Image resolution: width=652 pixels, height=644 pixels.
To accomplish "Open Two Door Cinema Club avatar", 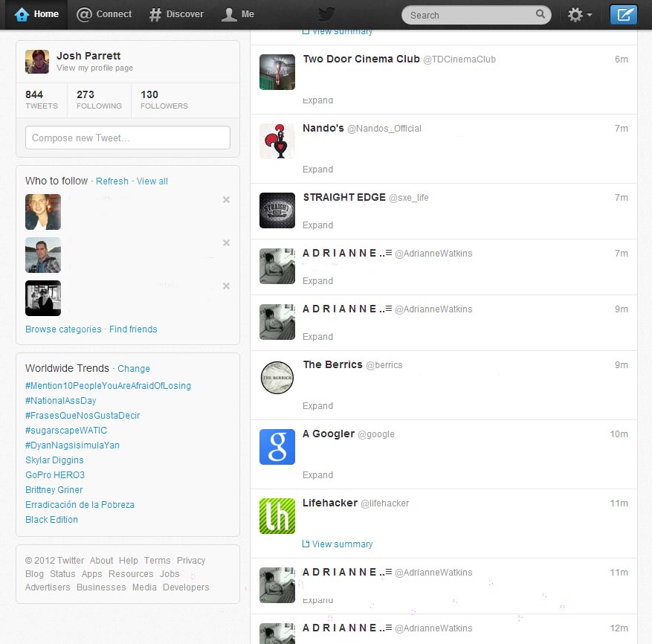I will pyautogui.click(x=277, y=72).
